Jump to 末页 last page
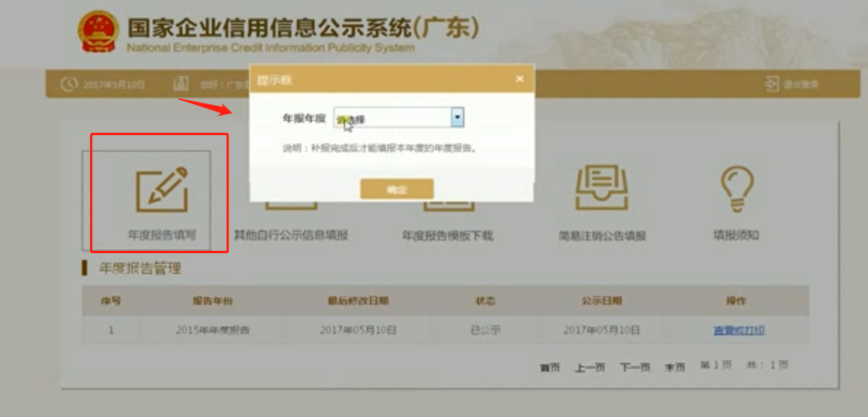Viewport: 868px width, 417px height. coord(674,367)
